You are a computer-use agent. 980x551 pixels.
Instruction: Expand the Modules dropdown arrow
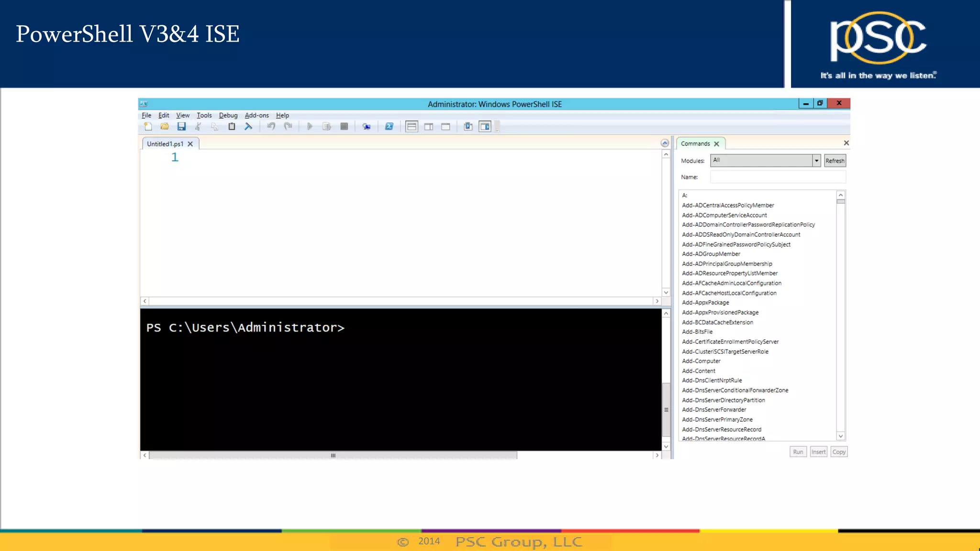816,161
